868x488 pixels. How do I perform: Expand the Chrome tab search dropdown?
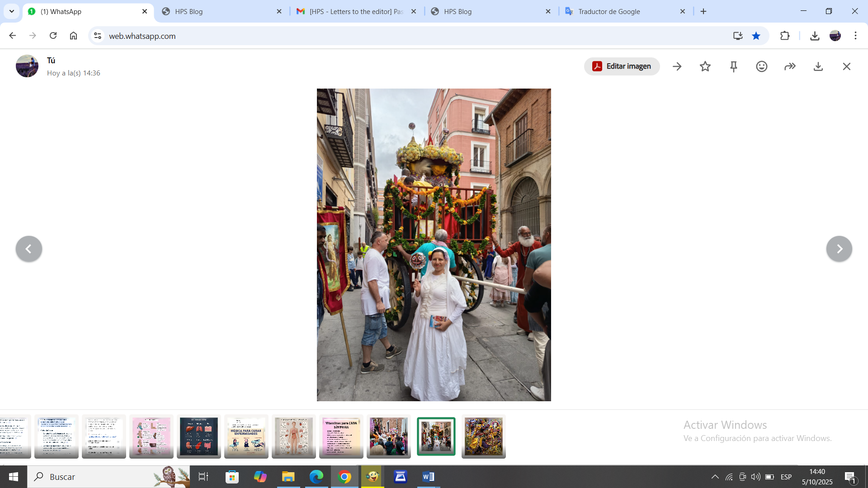pyautogui.click(x=12, y=11)
